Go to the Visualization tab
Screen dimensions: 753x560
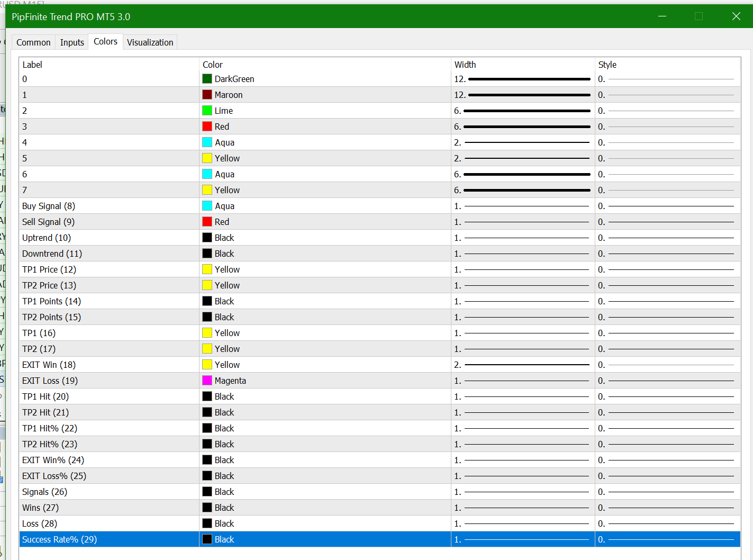(x=150, y=42)
